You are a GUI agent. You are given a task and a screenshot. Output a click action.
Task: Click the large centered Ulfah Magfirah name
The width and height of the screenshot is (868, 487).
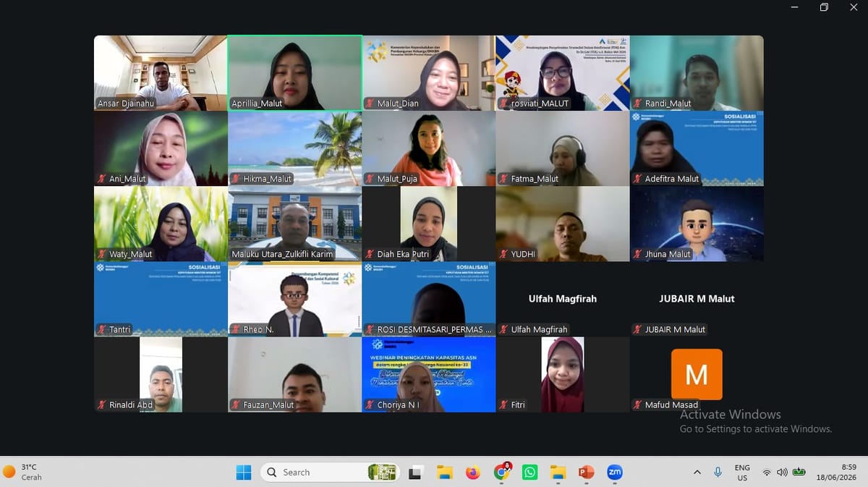pos(563,298)
